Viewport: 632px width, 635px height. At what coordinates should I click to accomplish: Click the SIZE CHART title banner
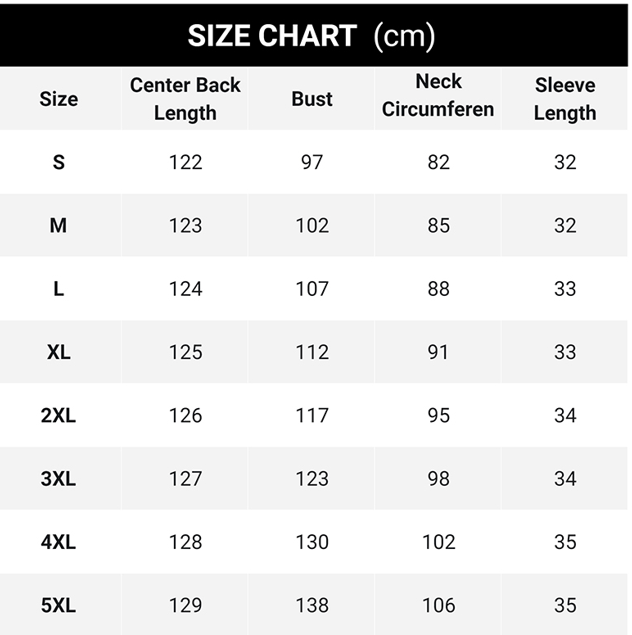pos(312,36)
